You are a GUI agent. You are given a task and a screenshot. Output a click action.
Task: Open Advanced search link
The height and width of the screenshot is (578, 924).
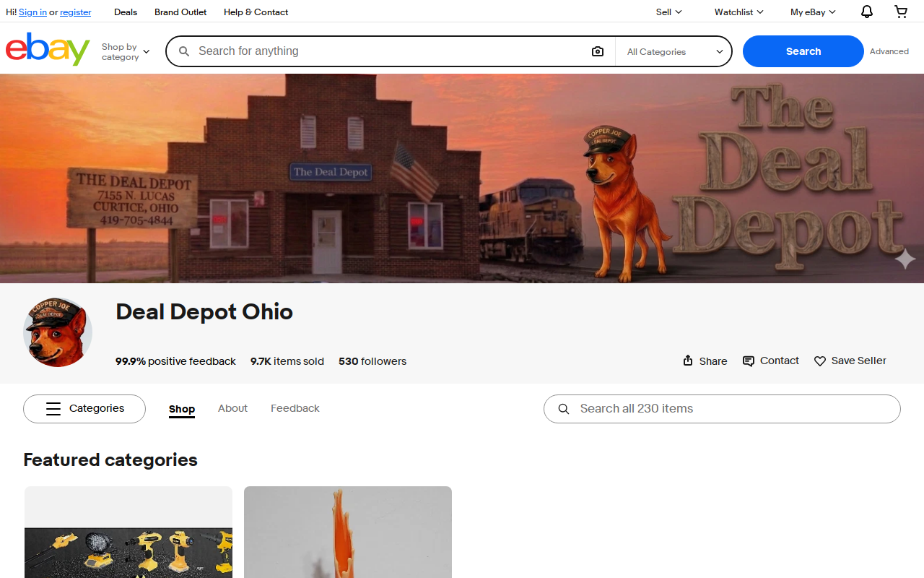(889, 51)
